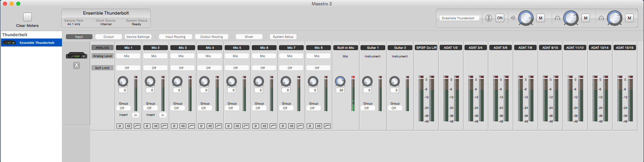Screen dimensions: 644x162
Task: Enable 48V phantom power on Mic 3
Action: pyautogui.click(x=183, y=126)
